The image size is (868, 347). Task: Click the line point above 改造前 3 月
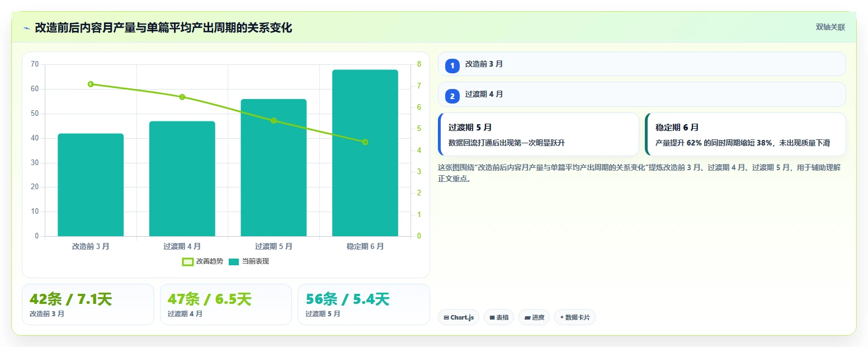point(91,84)
